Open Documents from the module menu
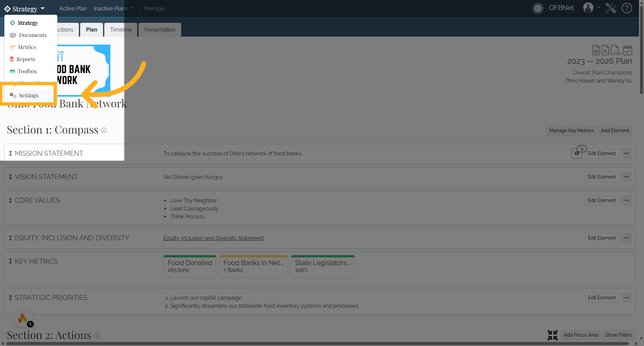 31,35
